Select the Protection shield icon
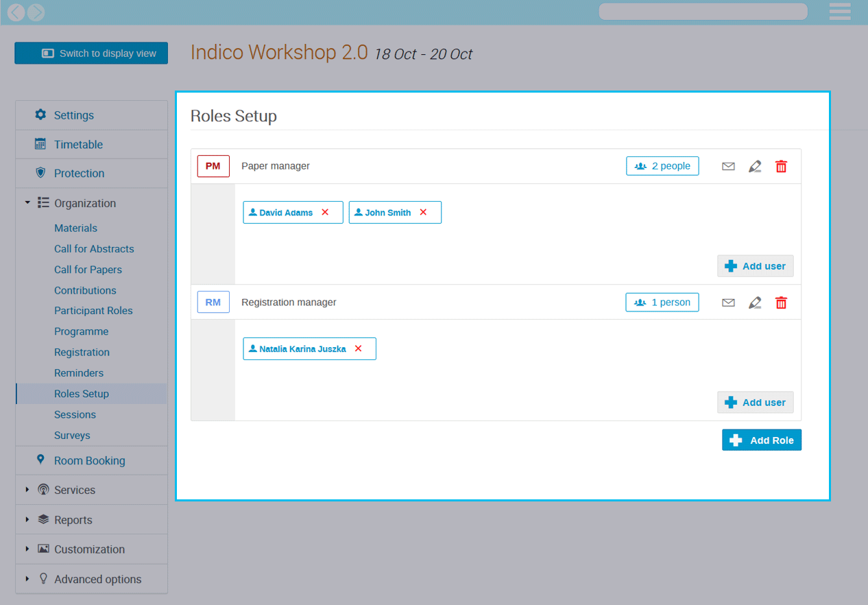868x605 pixels. coord(40,173)
